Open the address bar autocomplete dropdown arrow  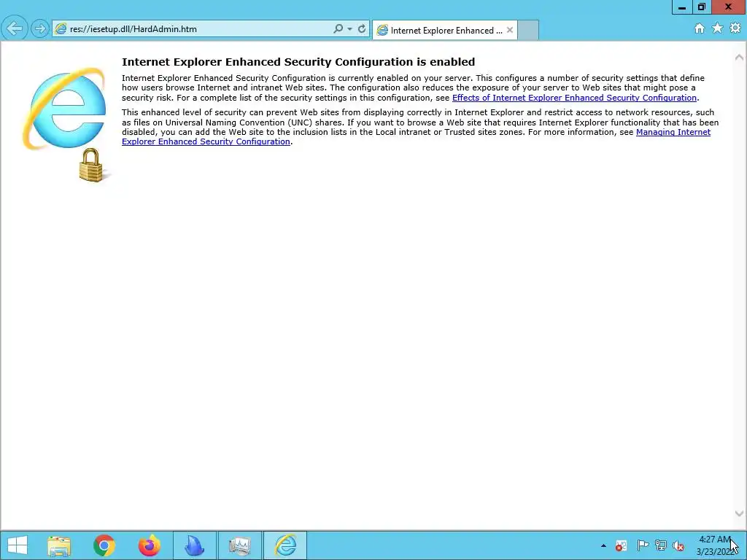point(349,29)
